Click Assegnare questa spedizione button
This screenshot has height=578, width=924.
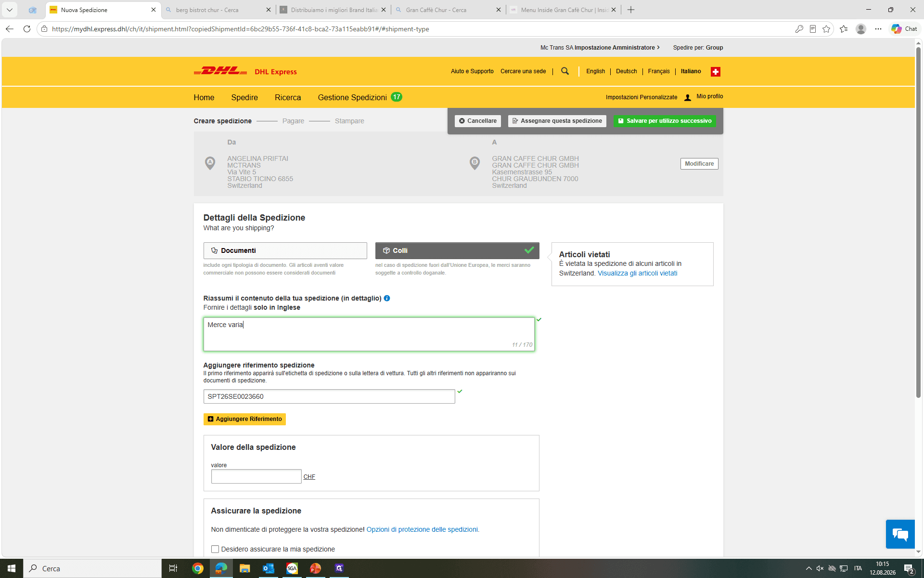coord(557,121)
